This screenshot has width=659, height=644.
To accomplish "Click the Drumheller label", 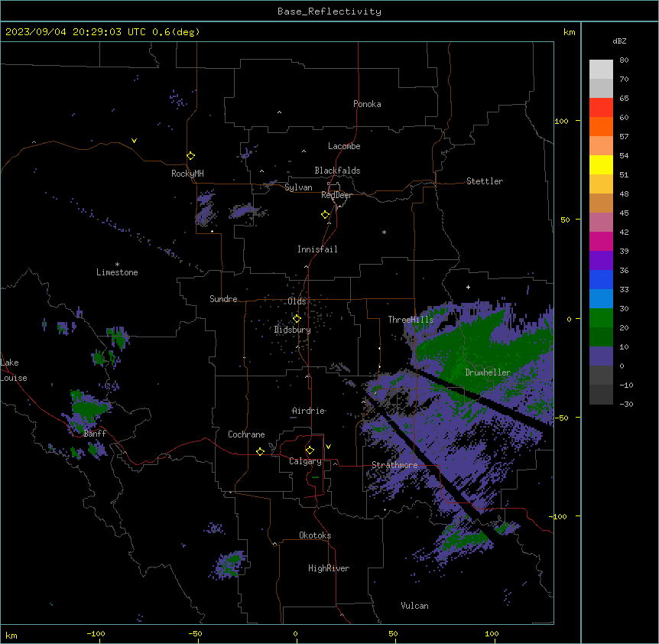I will [x=488, y=372].
